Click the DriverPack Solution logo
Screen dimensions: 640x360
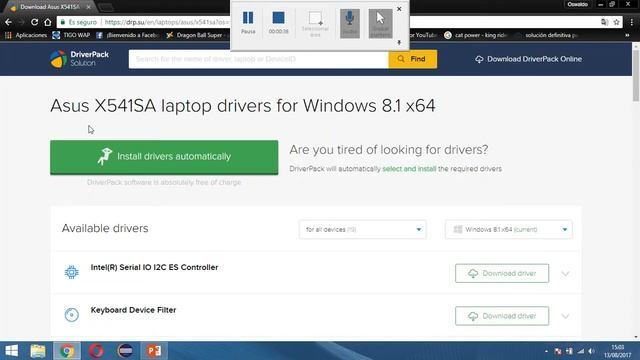[x=80, y=59]
